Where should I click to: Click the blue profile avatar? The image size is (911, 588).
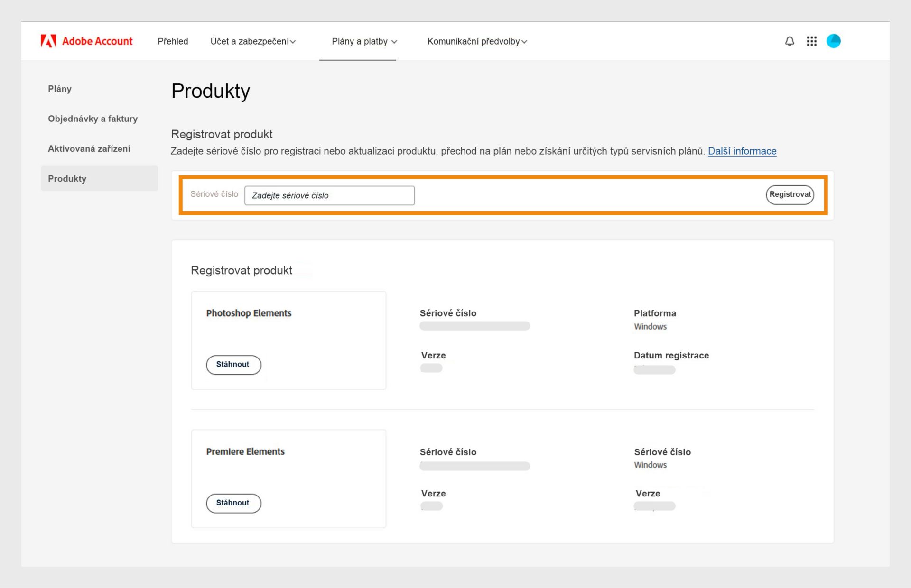pyautogui.click(x=833, y=41)
